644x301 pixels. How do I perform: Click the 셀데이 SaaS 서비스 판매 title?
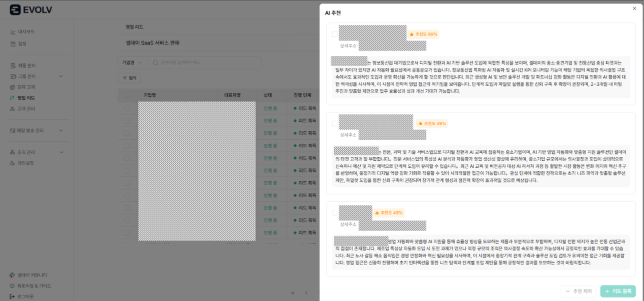pyautogui.click(x=153, y=43)
